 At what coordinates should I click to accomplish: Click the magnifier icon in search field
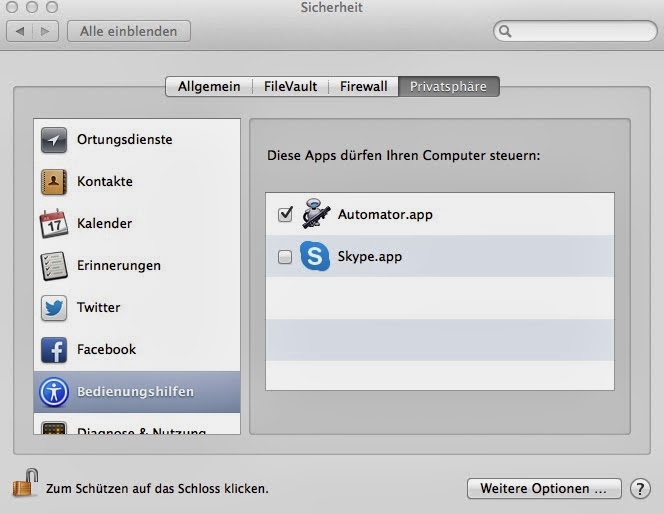point(505,31)
